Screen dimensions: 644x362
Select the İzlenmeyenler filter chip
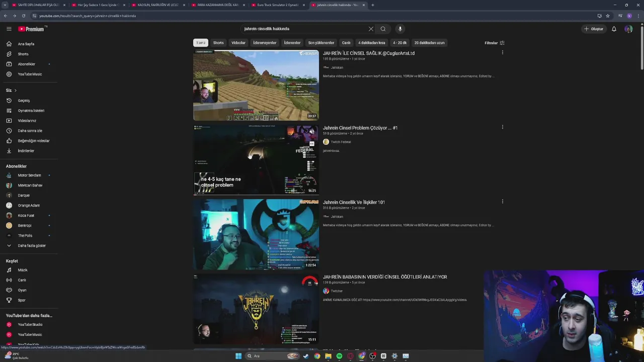tap(265, 43)
